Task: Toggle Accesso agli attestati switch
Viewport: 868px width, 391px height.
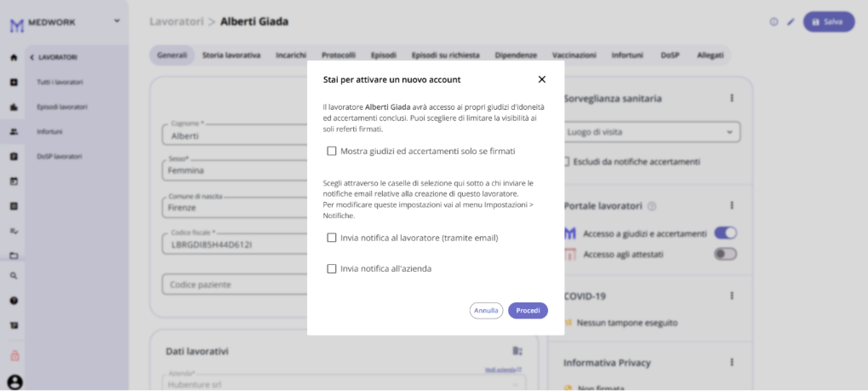Action: (725, 254)
